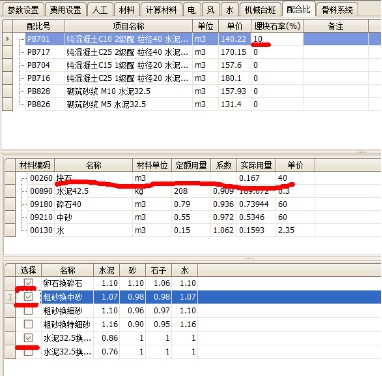This screenshot has height=376, width=382.
Task: Click the 0.167 actual usage cell
Action: coord(256,178)
